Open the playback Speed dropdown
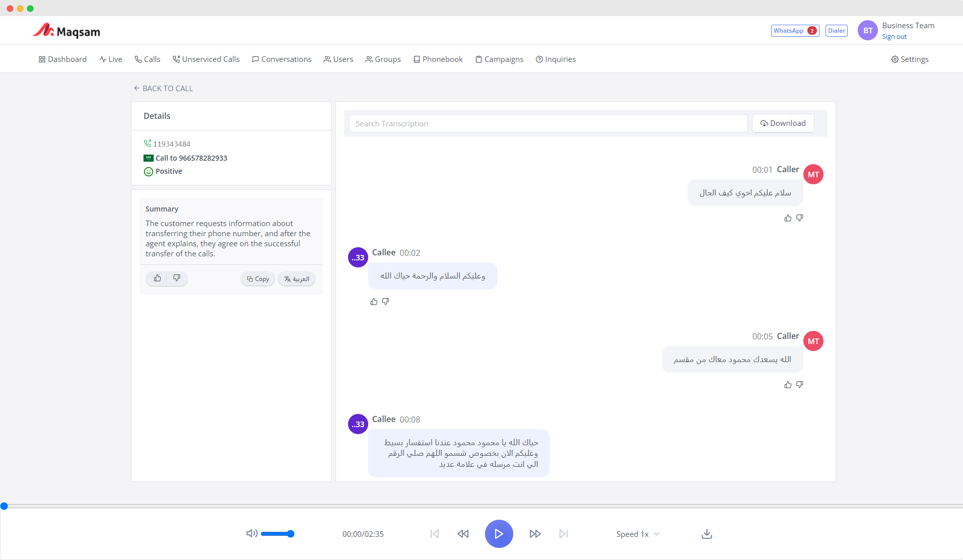The height and width of the screenshot is (560, 963). click(x=637, y=534)
